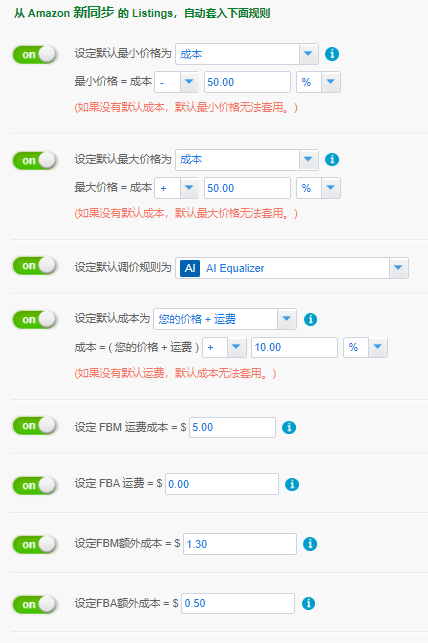Edit the default cost 10.00 value field

pos(294,347)
